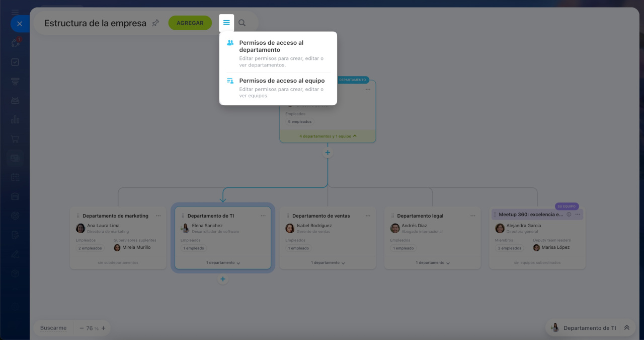Click Elena Sanchez's avatar
Screen dimensions: 644x340
point(185,228)
